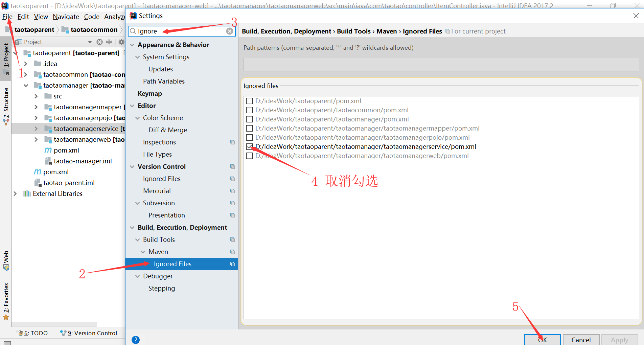Collapse the Color Scheme node
This screenshot has width=644, height=345.
(x=138, y=118)
